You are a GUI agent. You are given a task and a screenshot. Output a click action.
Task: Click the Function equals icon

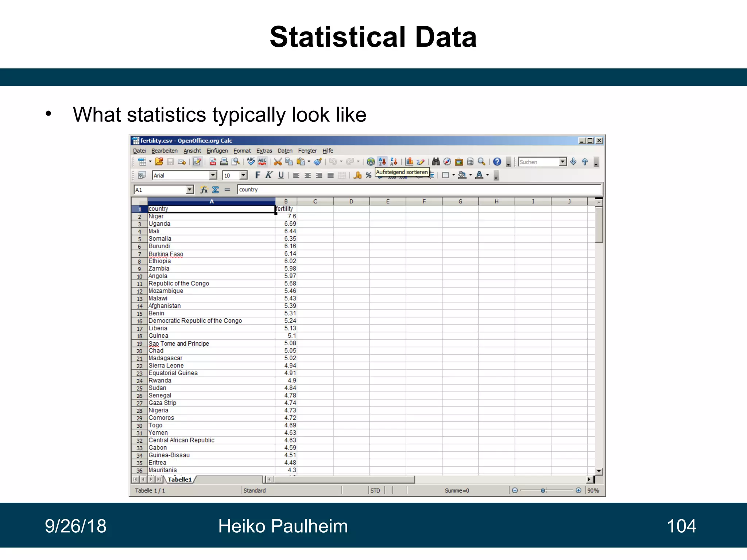pyautogui.click(x=227, y=190)
